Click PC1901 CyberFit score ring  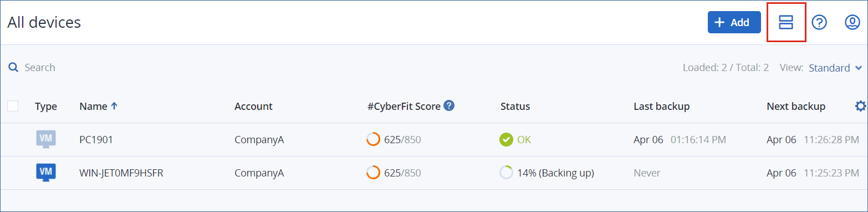(373, 139)
